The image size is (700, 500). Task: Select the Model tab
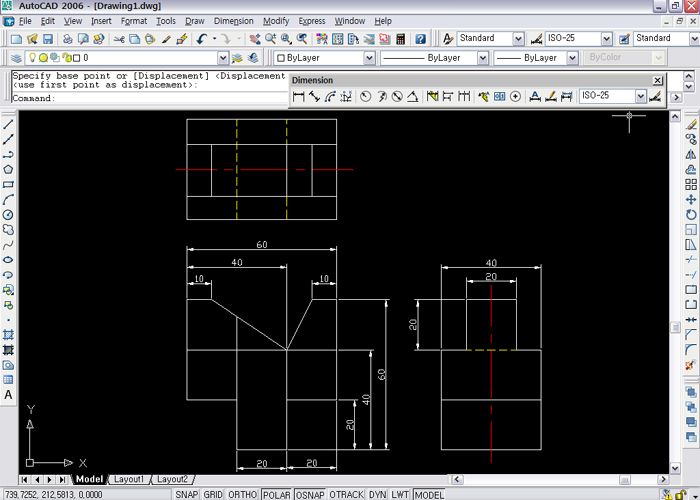point(89,479)
